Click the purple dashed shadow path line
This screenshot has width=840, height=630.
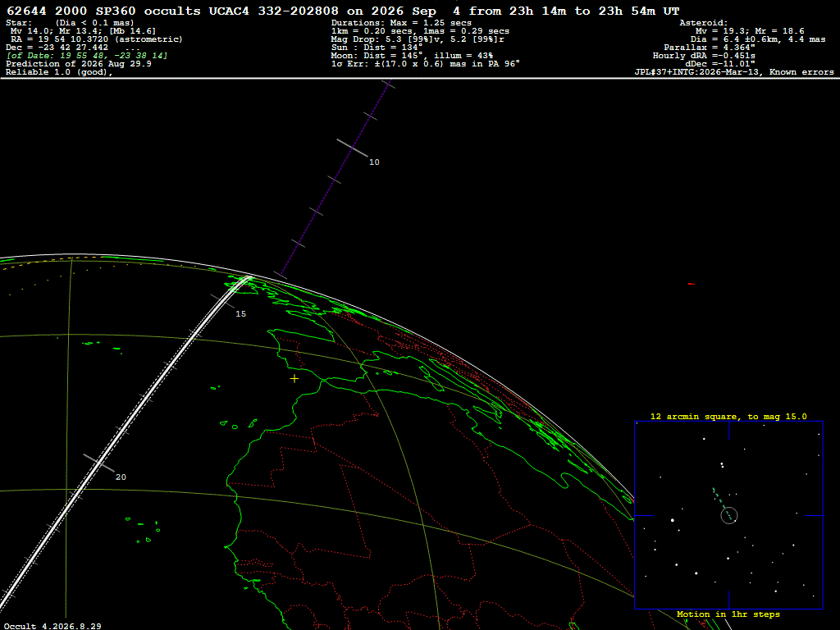(x=335, y=180)
